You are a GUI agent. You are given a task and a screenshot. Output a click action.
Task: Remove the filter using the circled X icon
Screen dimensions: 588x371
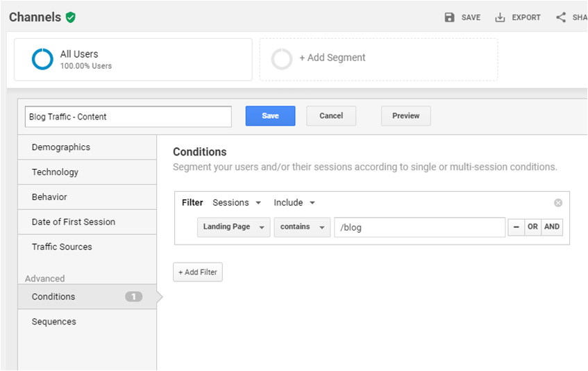pos(558,203)
